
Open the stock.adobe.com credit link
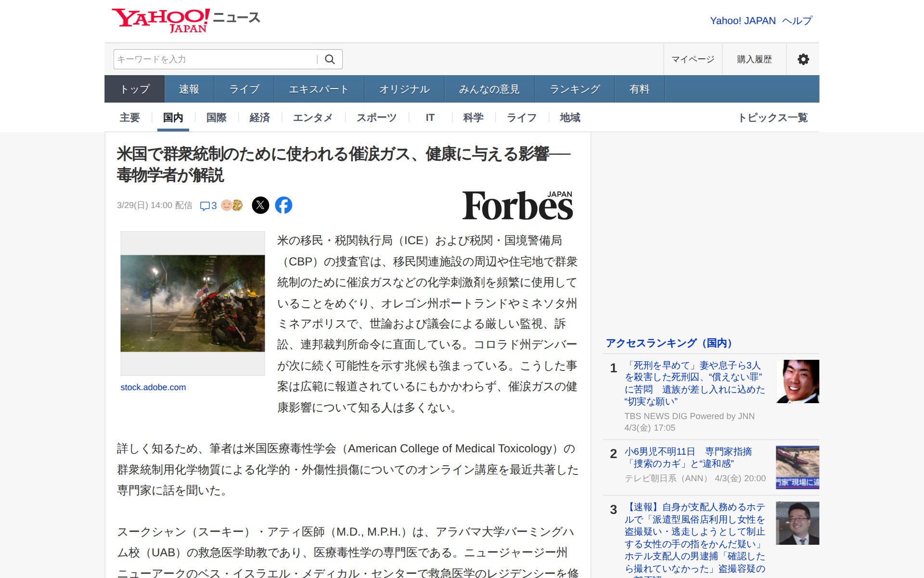(153, 387)
